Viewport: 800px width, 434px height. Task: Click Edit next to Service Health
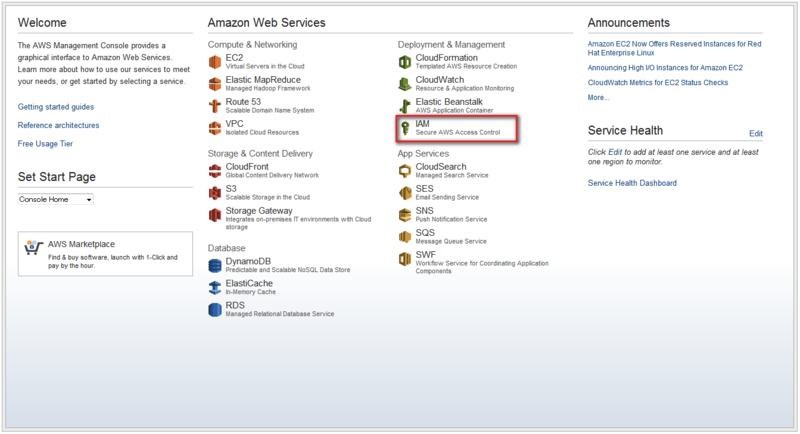(x=756, y=134)
